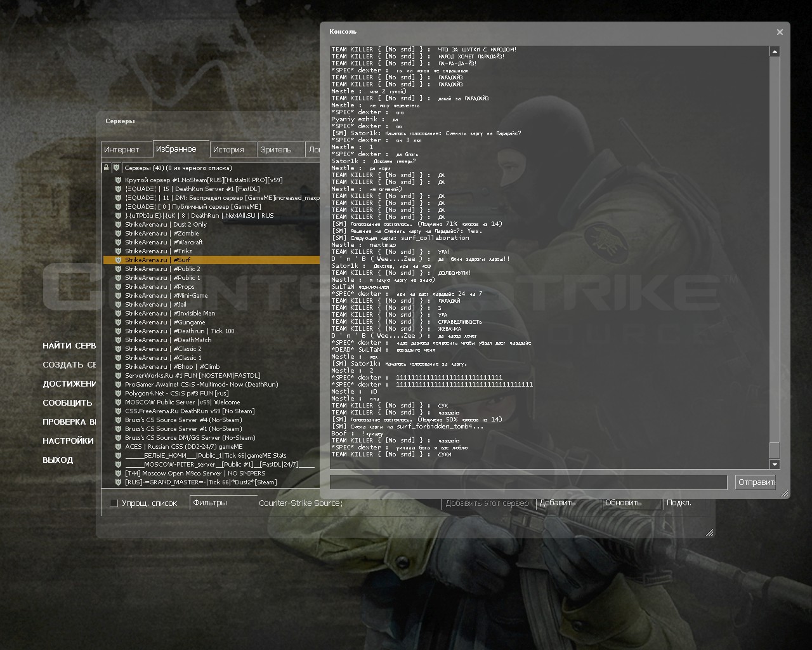Click the shield icon beside StrikeArena.ru #Gungame
Image resolution: width=812 pixels, height=650 pixels.
118,322
